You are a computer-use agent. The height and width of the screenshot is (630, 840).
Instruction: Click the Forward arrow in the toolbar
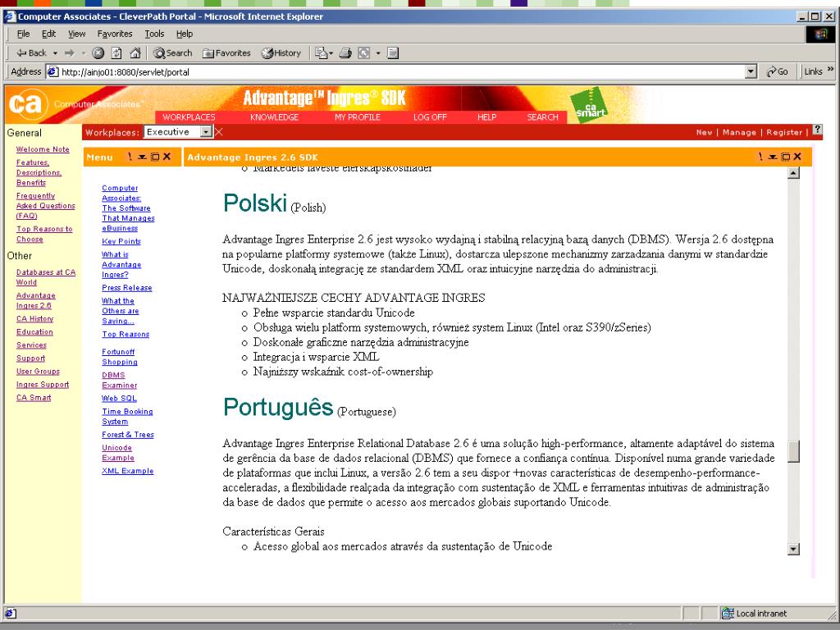70,53
